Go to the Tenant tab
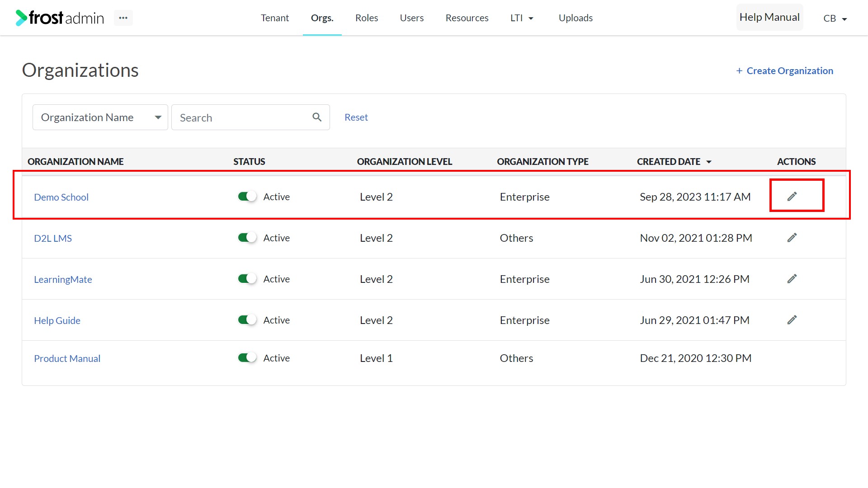The width and height of the screenshot is (868, 488). [274, 18]
